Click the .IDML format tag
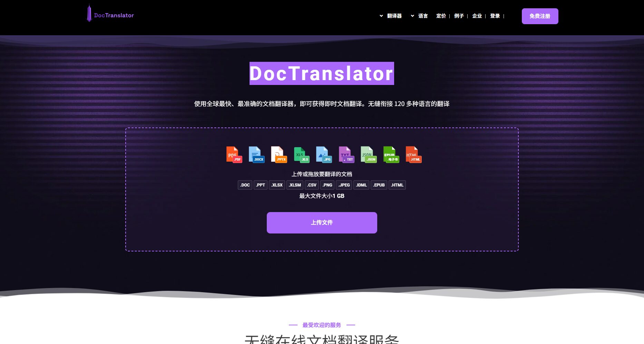 (361, 185)
